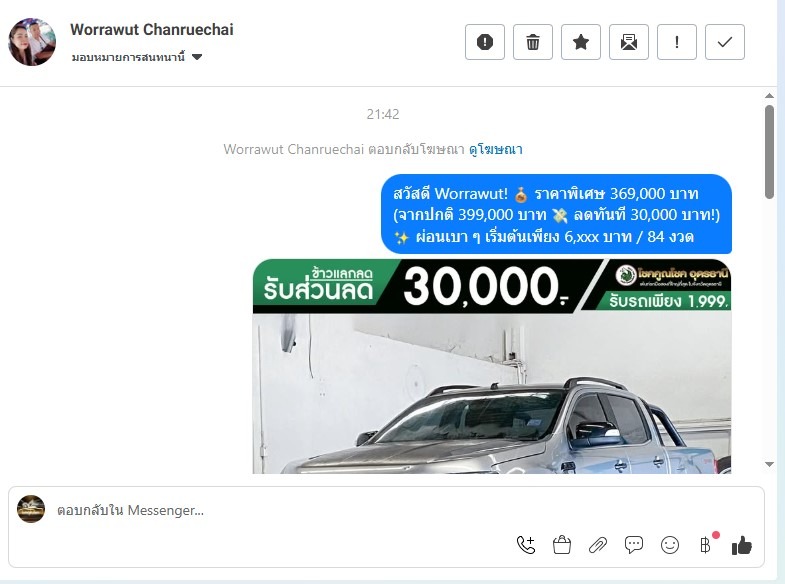Viewport: 785px width, 584px height.
Task: Star this conversation for follow-up
Action: click(581, 42)
